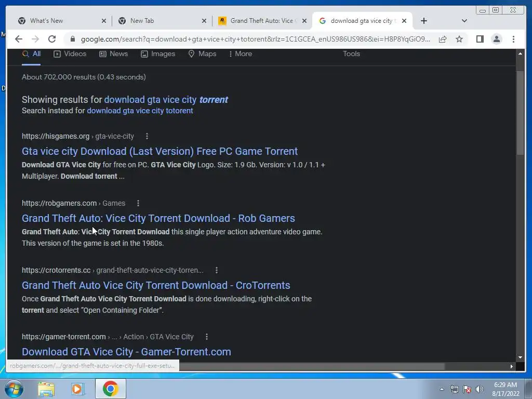The image size is (532, 399).
Task: Show hidden system tray icons
Action: [442, 389]
